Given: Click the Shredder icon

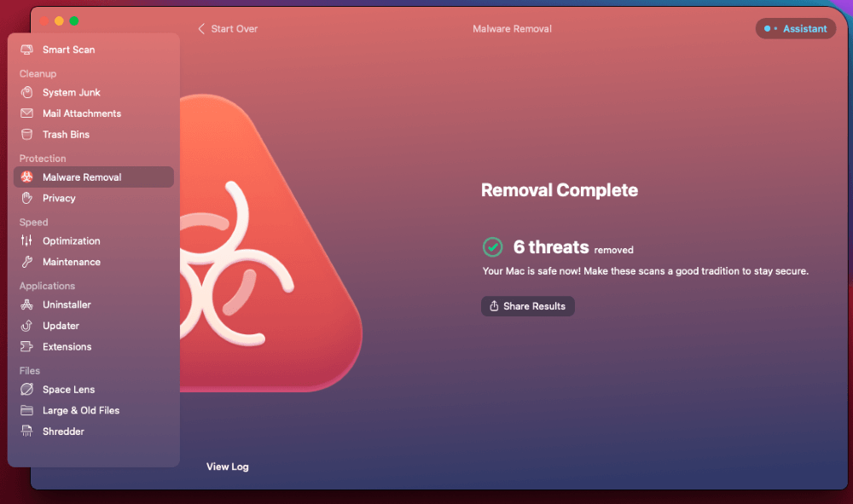Looking at the screenshot, I should pos(26,432).
